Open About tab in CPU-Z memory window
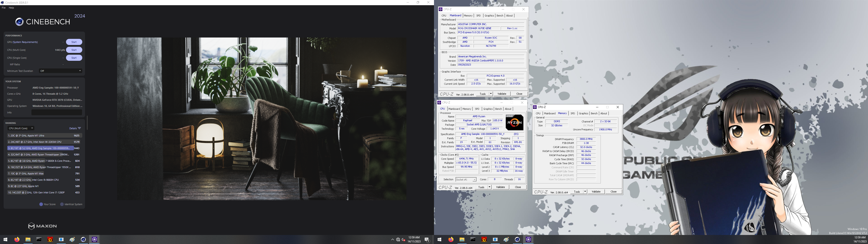This screenshot has height=244, width=868. (604, 114)
